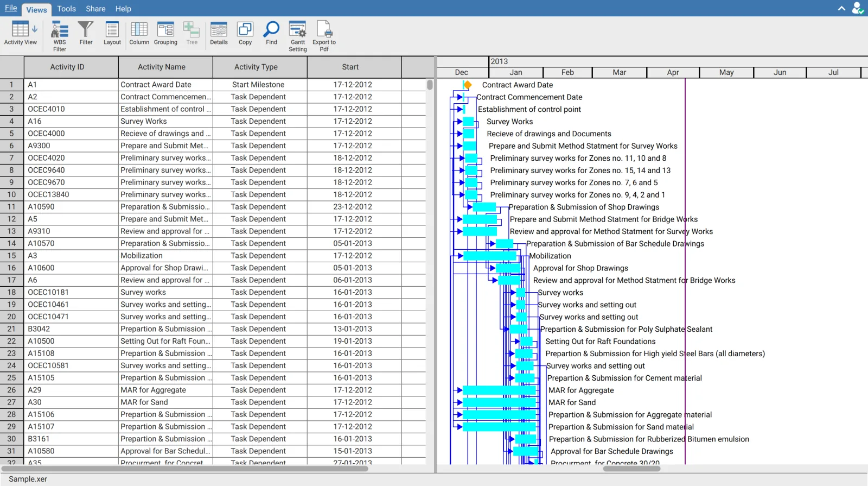Export the schedule to Pdf
This screenshot has height=486, width=868.
click(324, 36)
